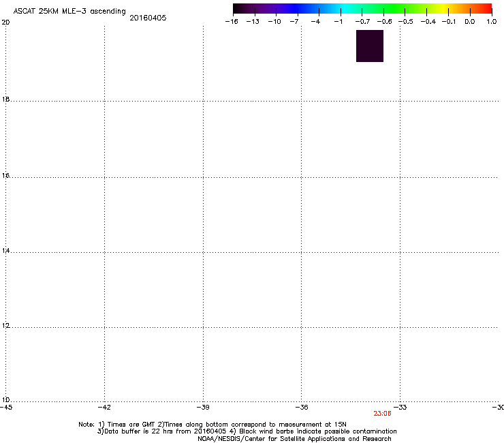Click the red 23:08 time label
504x443 pixels.
382,414
